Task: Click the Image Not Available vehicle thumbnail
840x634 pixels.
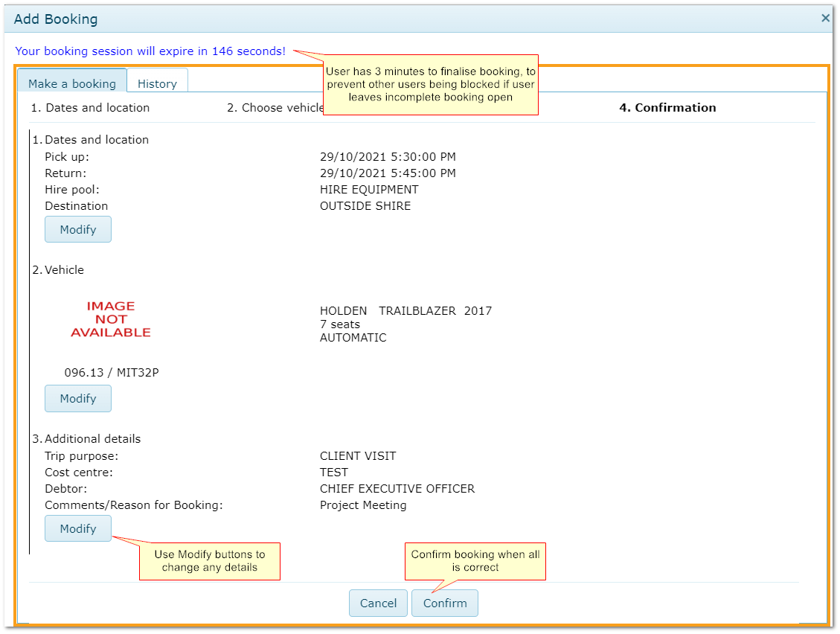Action: coord(111,319)
